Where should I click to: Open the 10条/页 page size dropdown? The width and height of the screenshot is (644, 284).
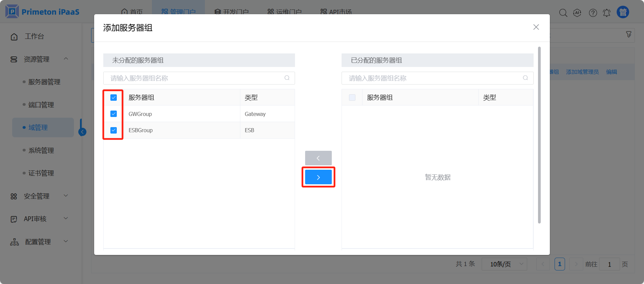[x=505, y=264]
